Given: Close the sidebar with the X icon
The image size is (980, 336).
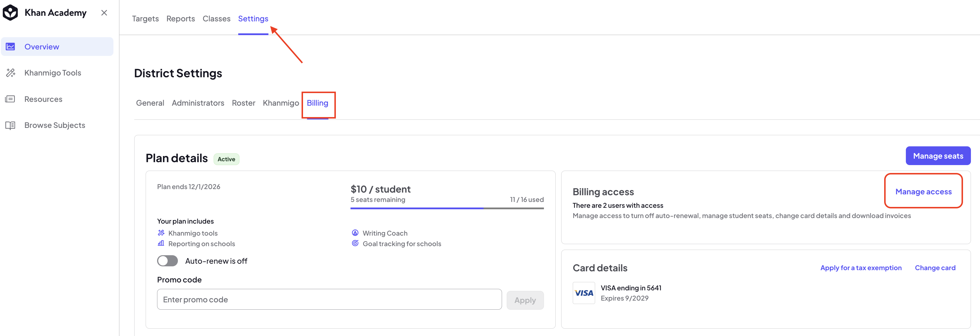Looking at the screenshot, I should pos(104,13).
